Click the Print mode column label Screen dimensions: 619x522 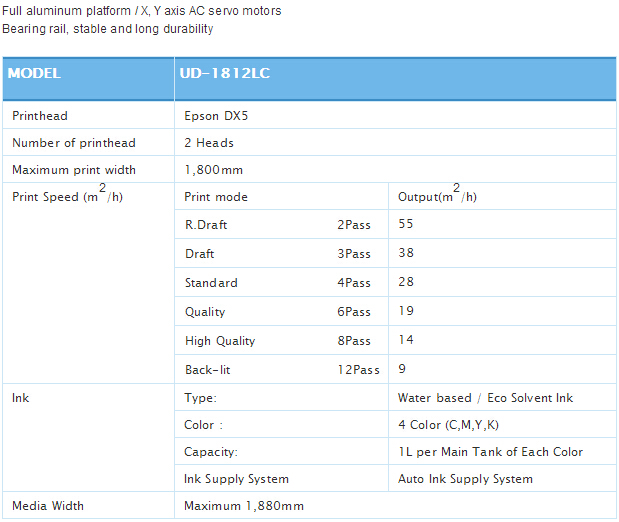click(x=216, y=197)
